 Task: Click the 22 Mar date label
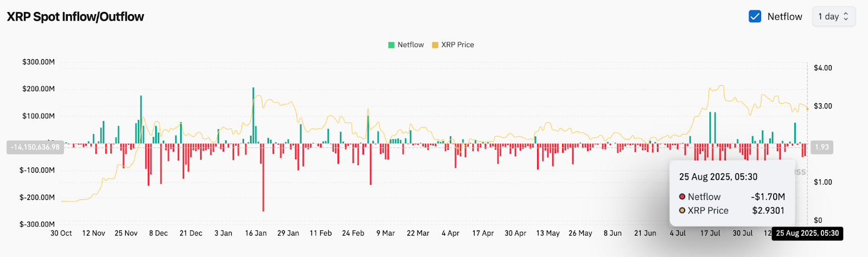418,233
